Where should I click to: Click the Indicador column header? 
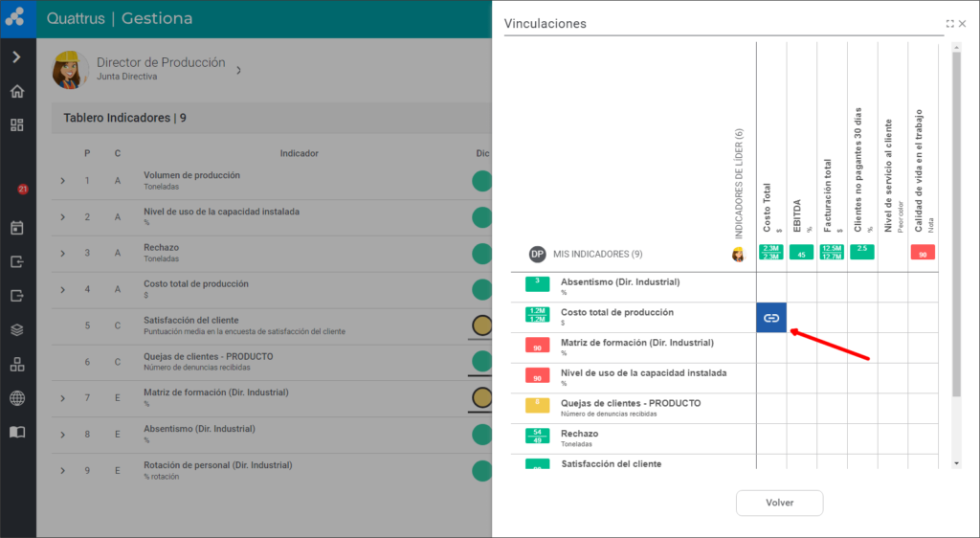click(299, 153)
